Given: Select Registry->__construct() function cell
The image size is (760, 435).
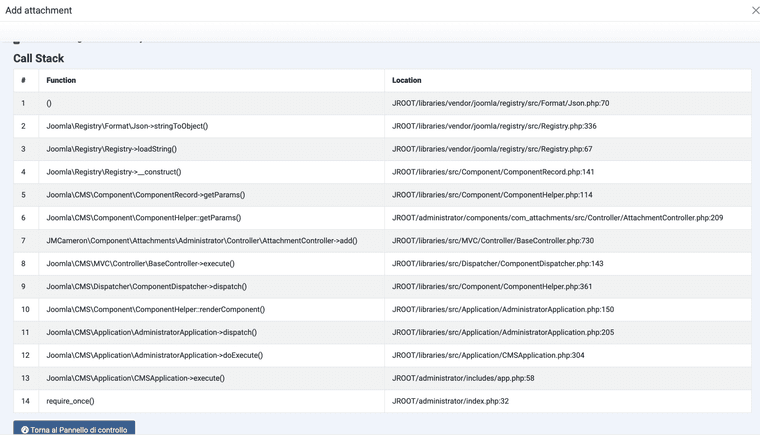Looking at the screenshot, I should (x=212, y=172).
